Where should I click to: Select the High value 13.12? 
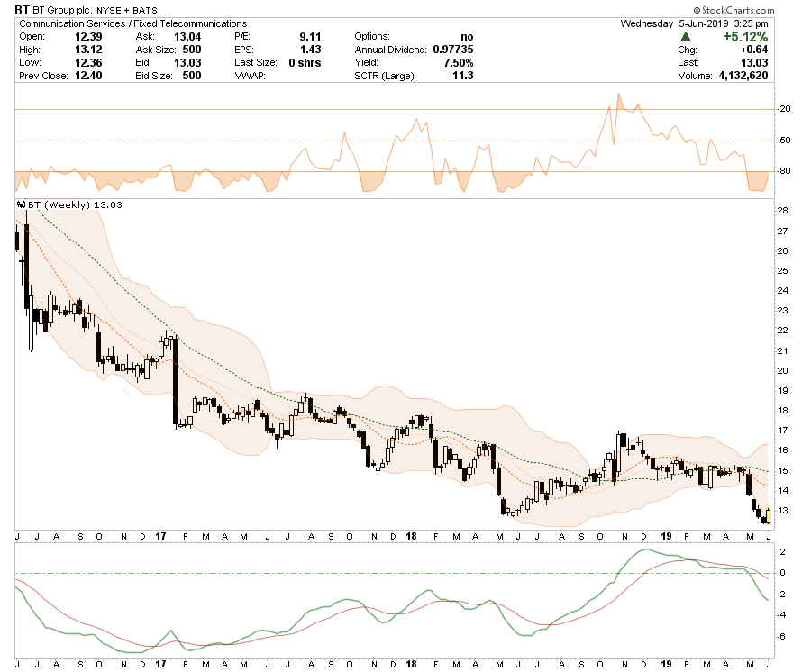click(88, 50)
